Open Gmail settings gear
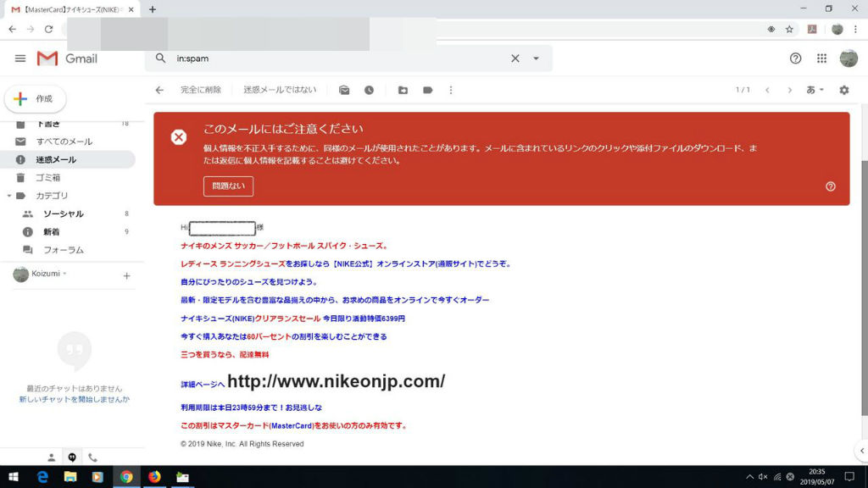This screenshot has width=868, height=488. point(843,90)
